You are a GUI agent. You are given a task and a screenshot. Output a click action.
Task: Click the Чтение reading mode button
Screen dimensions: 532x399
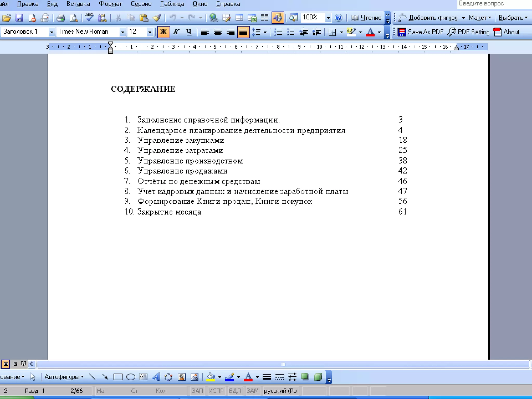point(366,18)
